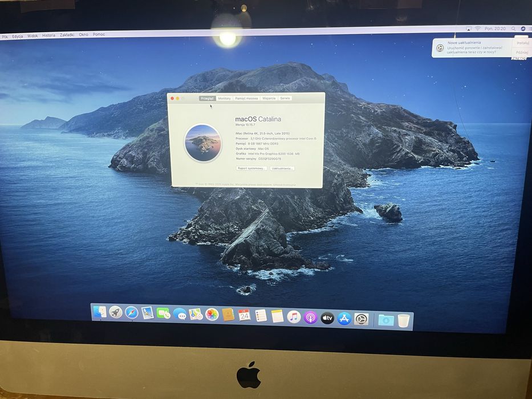
Task: Click Później on the update notification
Action: point(522,52)
